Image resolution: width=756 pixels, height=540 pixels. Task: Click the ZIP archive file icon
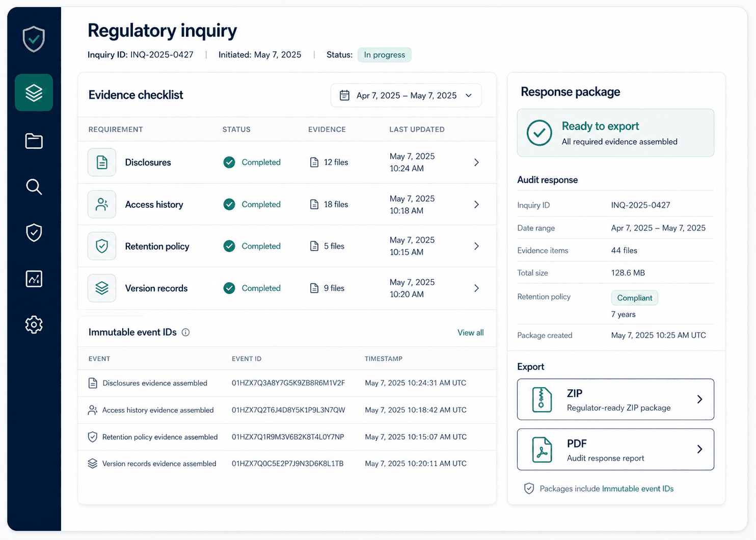(x=542, y=399)
